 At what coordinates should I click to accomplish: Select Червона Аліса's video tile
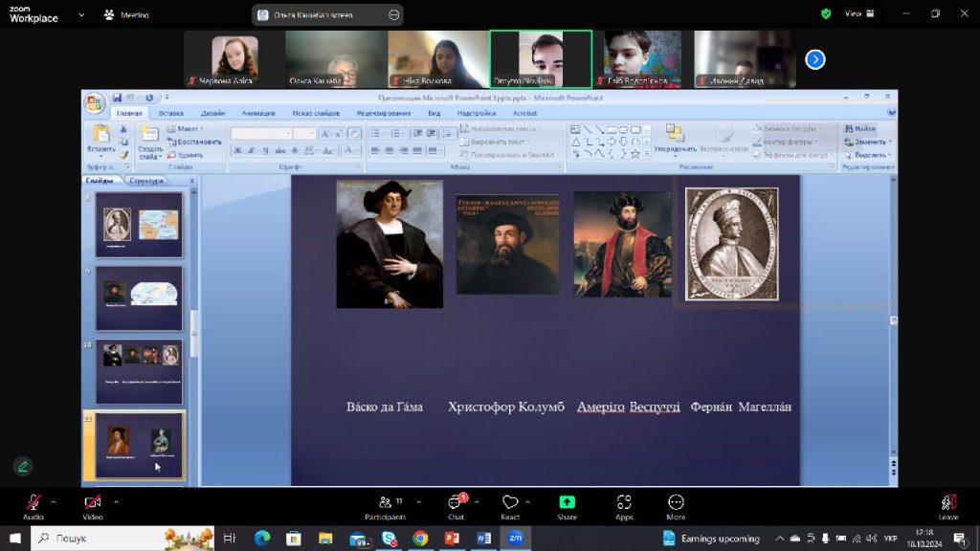pyautogui.click(x=234, y=59)
